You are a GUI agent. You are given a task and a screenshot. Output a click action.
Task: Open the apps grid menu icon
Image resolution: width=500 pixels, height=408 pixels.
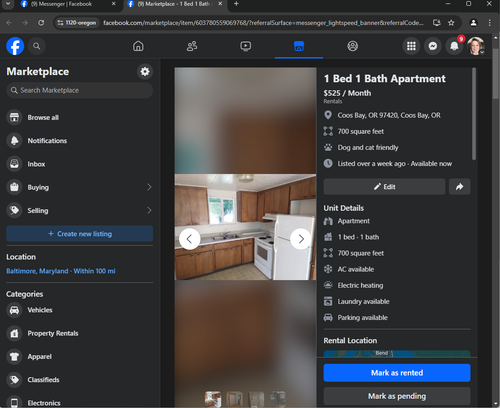point(411,46)
